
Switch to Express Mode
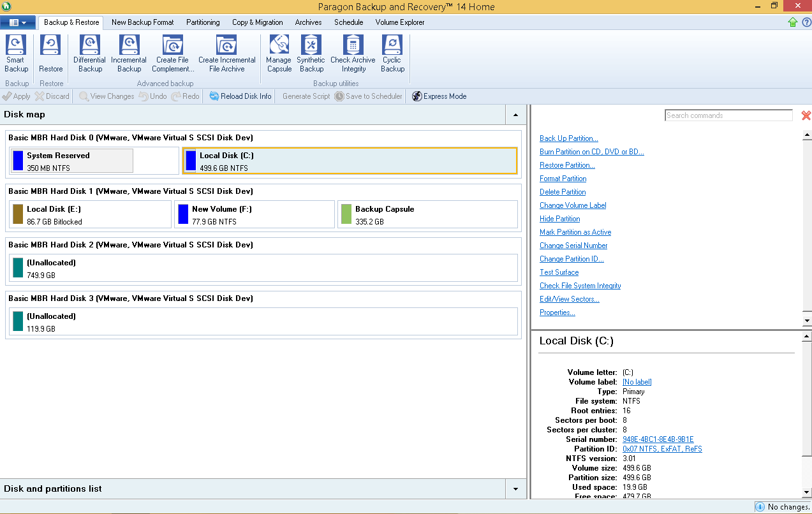[x=439, y=96]
